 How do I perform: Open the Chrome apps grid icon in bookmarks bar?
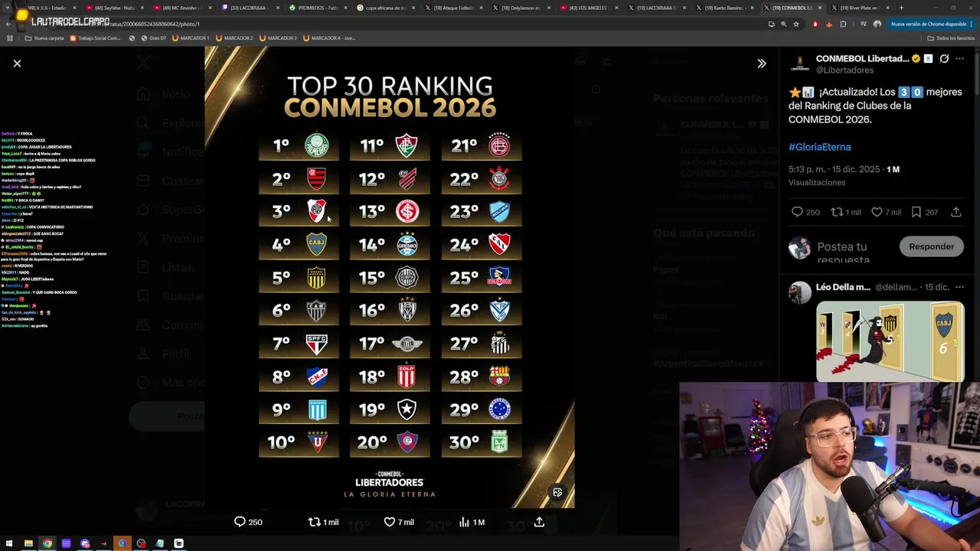(x=10, y=37)
